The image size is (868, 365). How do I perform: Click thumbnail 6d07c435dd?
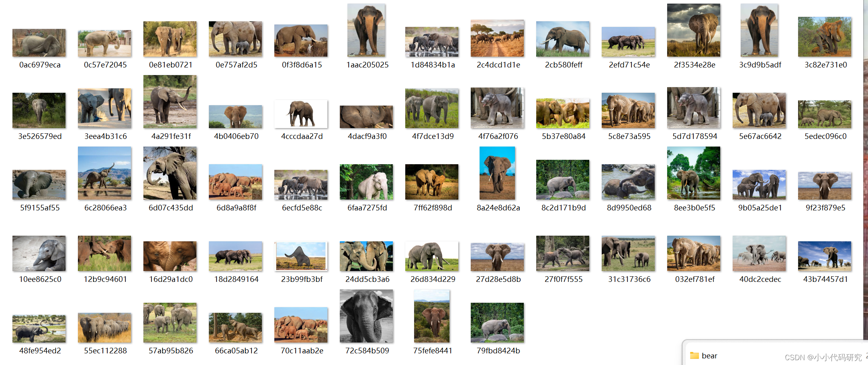(170, 173)
